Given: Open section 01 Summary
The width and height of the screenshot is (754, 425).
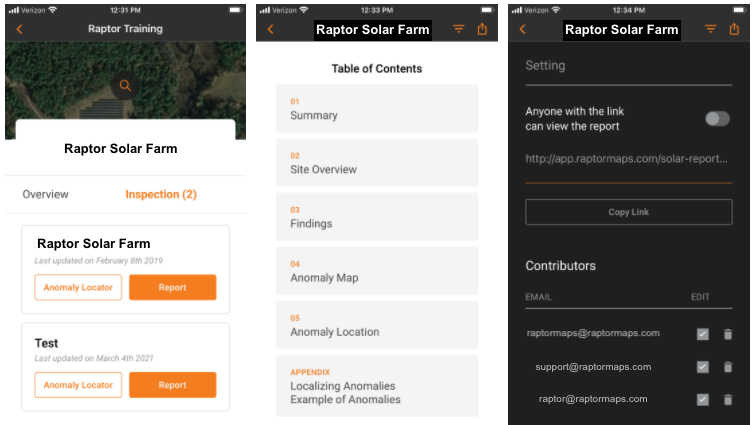Looking at the screenshot, I should (377, 109).
